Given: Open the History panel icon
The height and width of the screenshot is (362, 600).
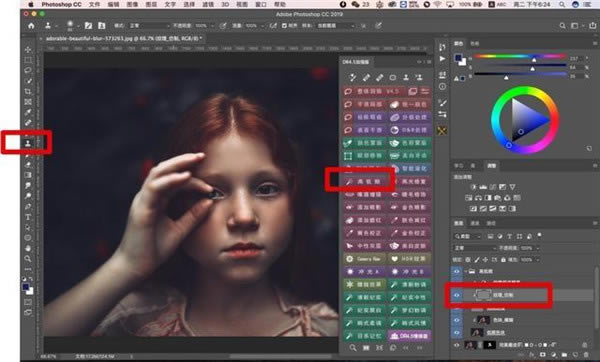Looking at the screenshot, I should (x=442, y=47).
